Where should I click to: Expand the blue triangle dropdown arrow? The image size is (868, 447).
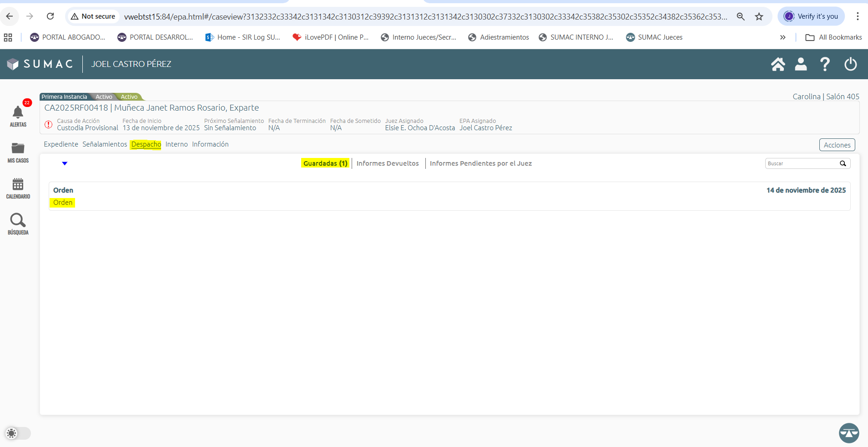point(65,163)
